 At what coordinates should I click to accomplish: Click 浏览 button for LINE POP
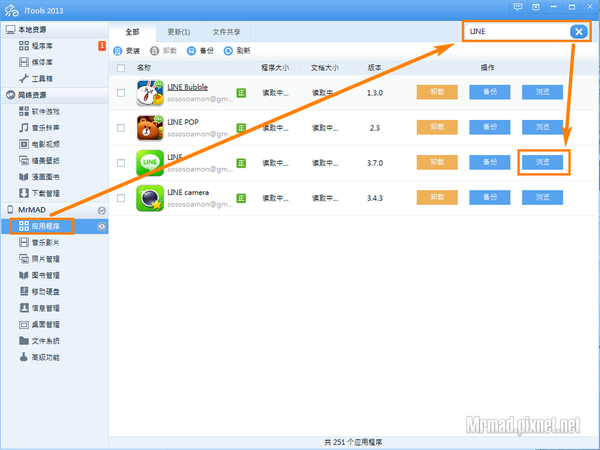click(x=543, y=127)
